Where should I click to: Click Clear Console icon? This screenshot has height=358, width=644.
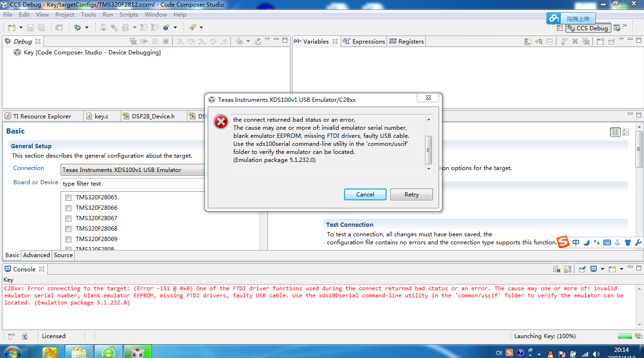[x=557, y=269]
